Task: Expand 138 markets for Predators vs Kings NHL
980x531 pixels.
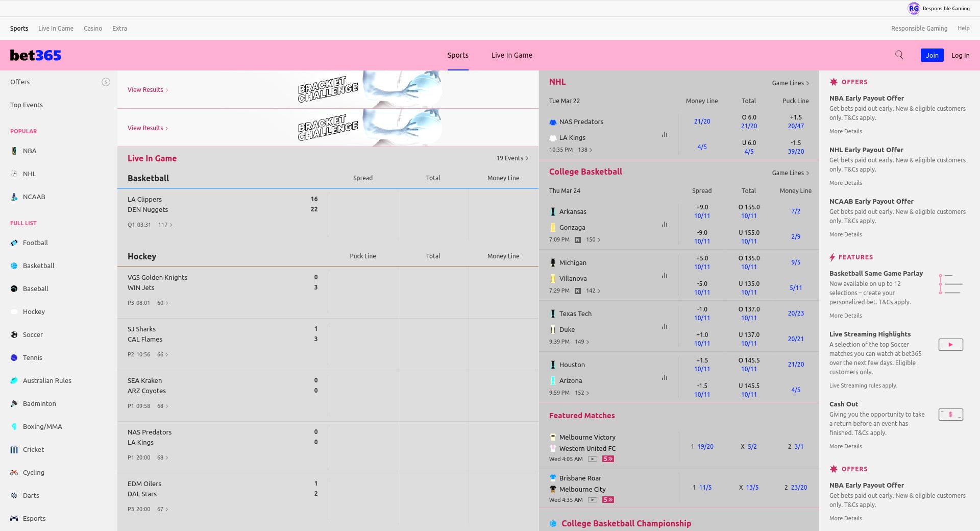Action: (585, 150)
